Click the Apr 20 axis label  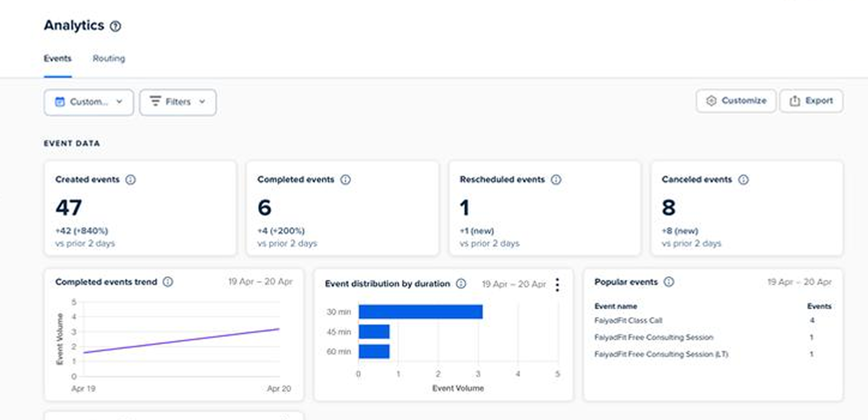[279, 388]
